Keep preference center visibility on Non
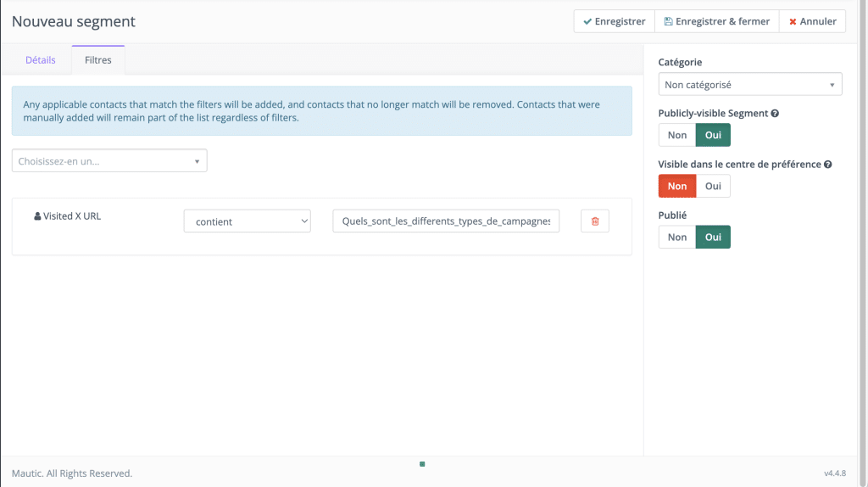This screenshot has width=868, height=487. (x=677, y=186)
